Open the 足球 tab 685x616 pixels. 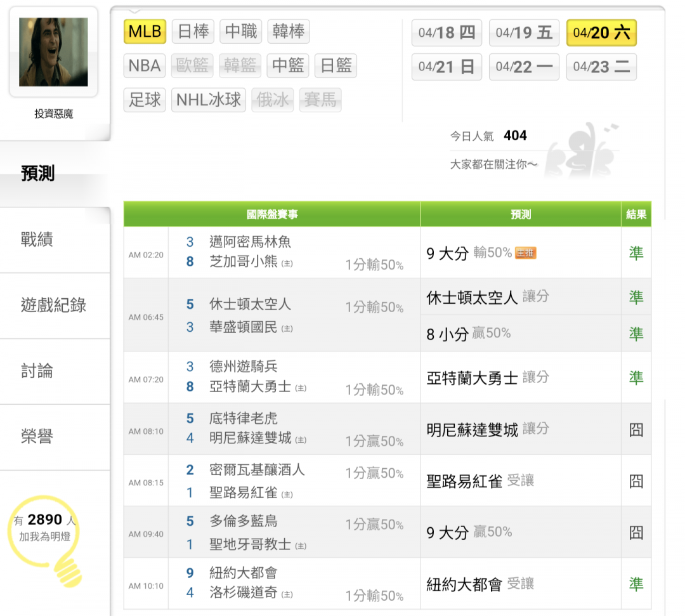145,100
